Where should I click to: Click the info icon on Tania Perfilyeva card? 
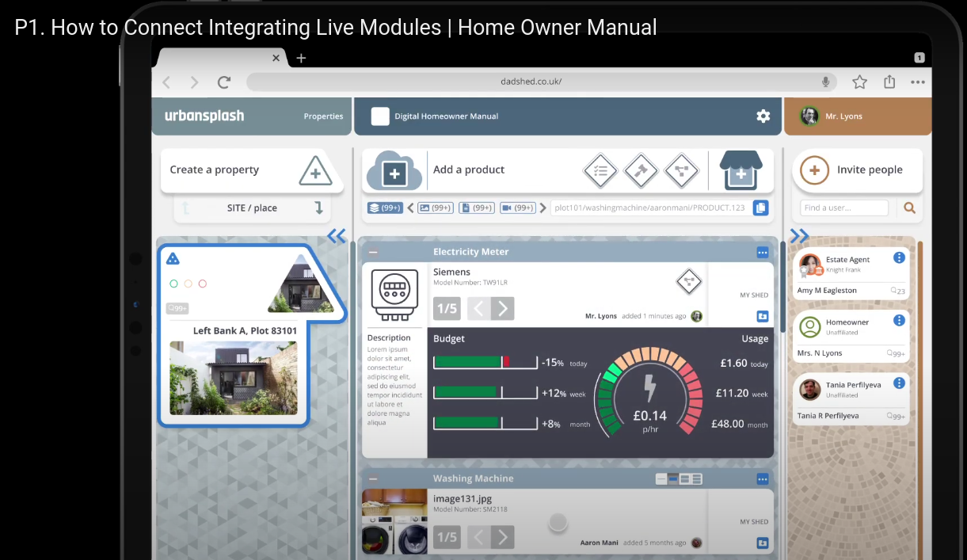pos(899,383)
